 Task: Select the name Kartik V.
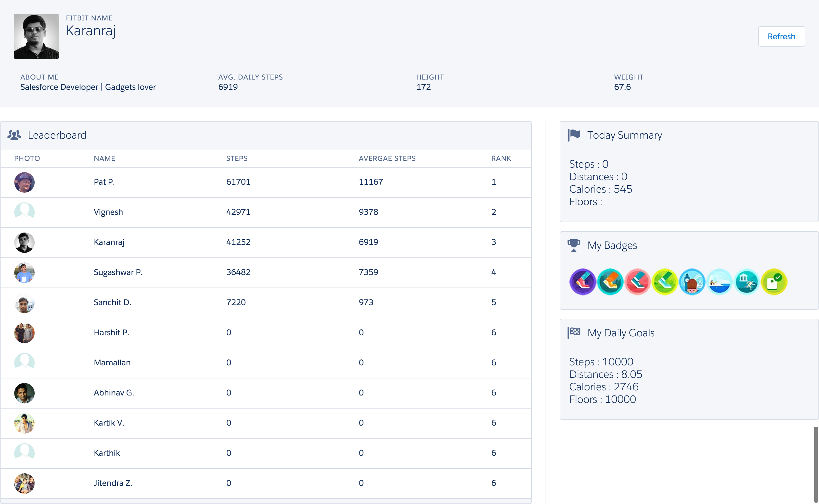click(109, 423)
